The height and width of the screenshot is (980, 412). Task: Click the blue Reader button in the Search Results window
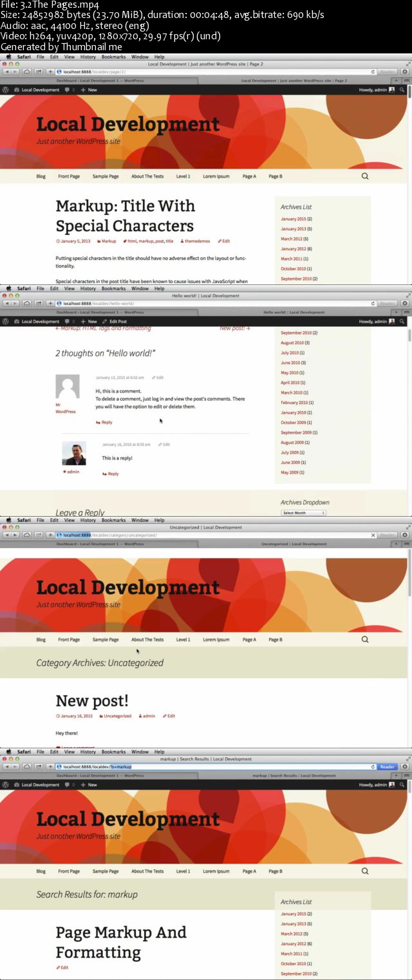(x=388, y=766)
